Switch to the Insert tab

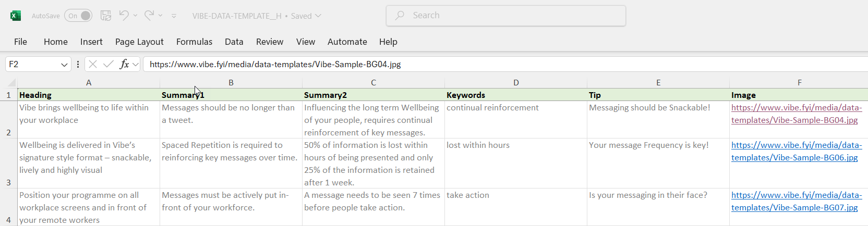point(91,42)
